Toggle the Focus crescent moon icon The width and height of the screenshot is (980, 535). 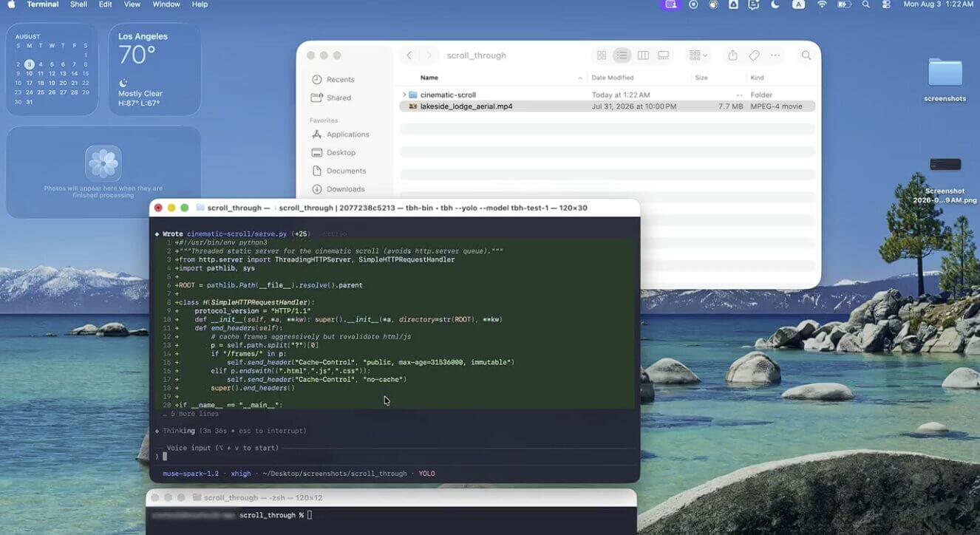pos(775,4)
